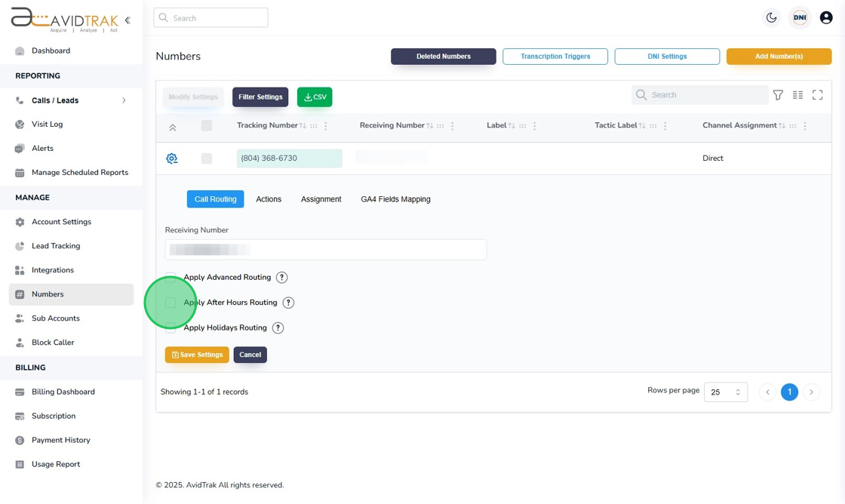Sort by Tracking Number arrows
Image resolution: width=845 pixels, height=504 pixels.
[x=303, y=125]
